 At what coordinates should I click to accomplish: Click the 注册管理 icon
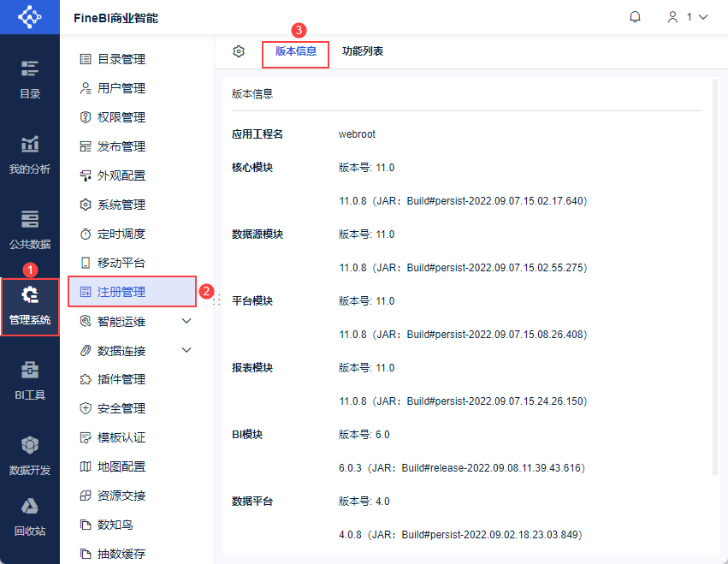(86, 292)
